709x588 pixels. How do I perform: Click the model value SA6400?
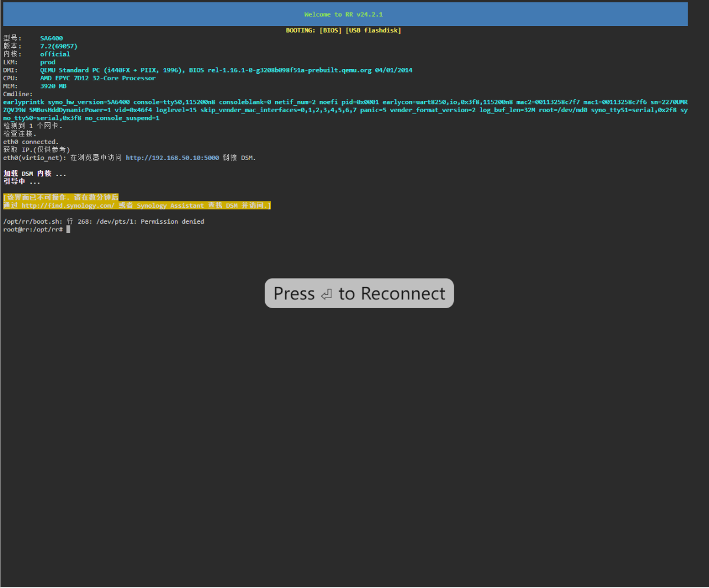51,38
